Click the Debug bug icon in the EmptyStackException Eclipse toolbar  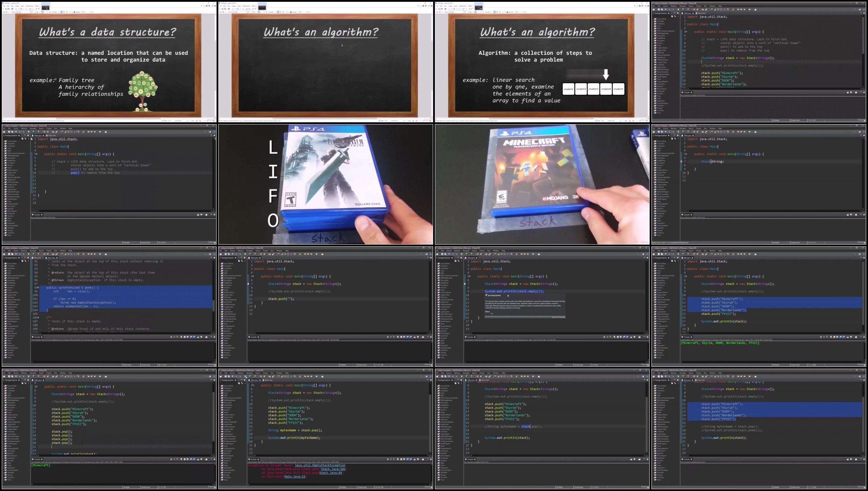point(240,377)
